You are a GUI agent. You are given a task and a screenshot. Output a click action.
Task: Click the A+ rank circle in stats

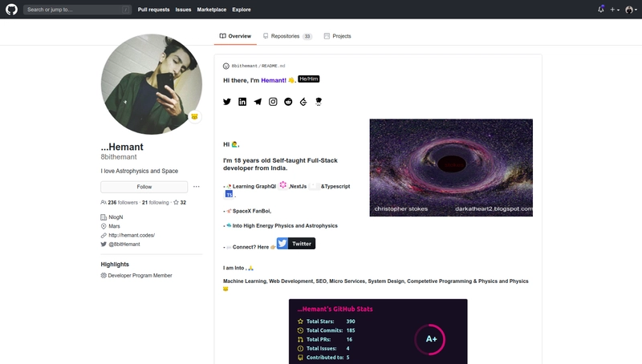tap(430, 339)
